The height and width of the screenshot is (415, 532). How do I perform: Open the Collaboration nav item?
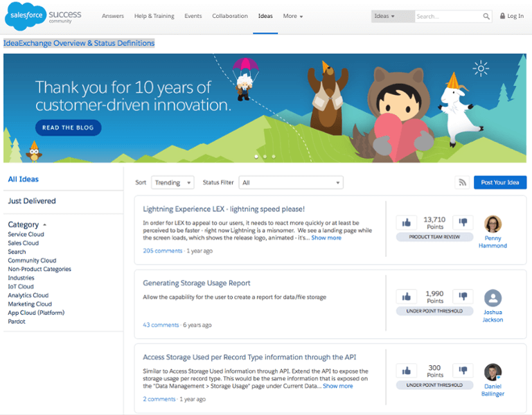click(230, 16)
